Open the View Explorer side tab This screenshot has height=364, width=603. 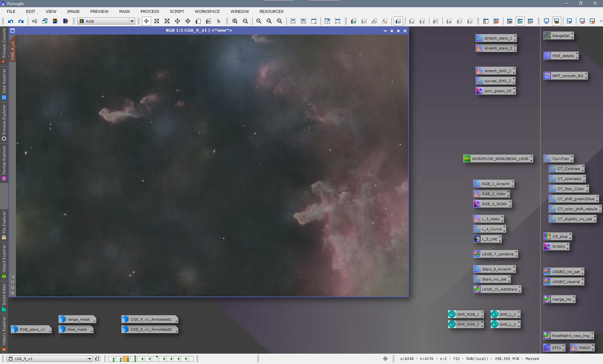[x=4, y=84]
